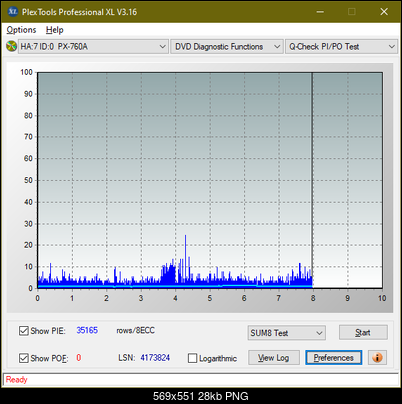This screenshot has width=402, height=404.
Task: Click the rows/8ECC label
Action: click(135, 330)
